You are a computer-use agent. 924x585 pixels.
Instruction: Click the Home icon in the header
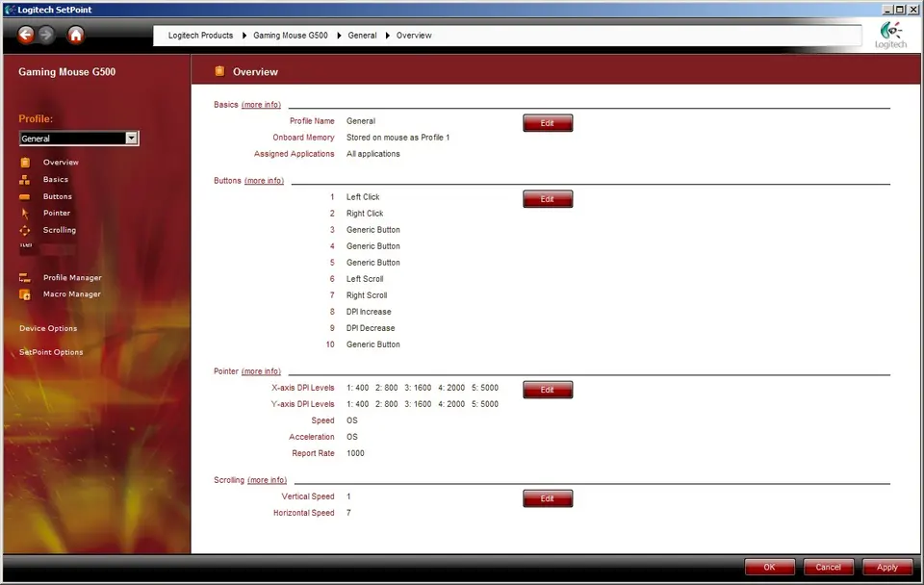(x=76, y=36)
